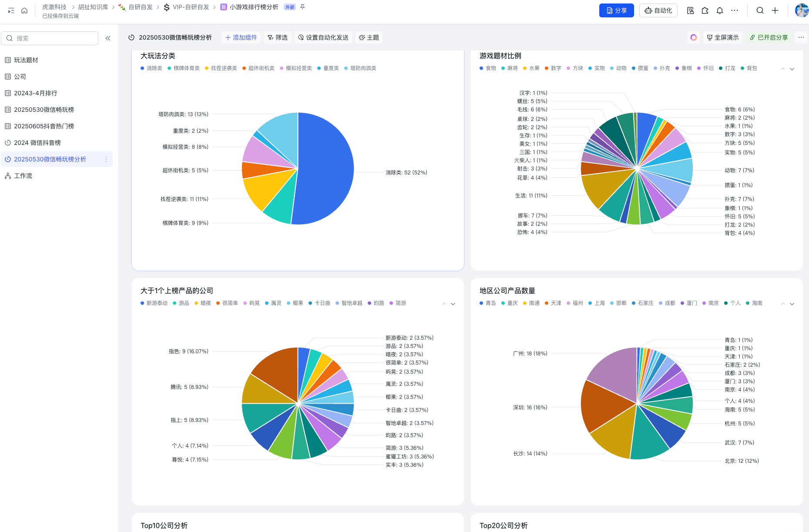Open the colorful AI assistant circle icon
809x532 pixels.
pos(694,37)
